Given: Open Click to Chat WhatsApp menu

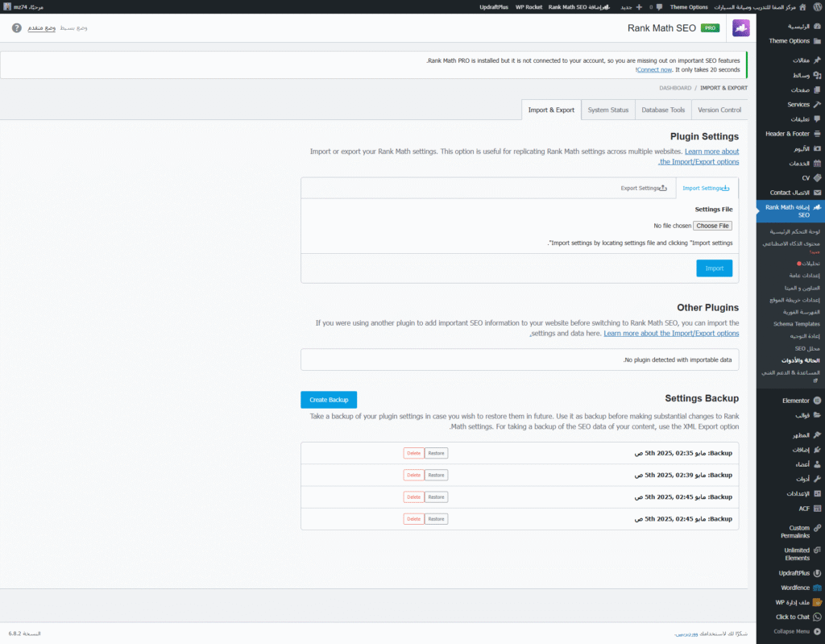Looking at the screenshot, I should (792, 617).
